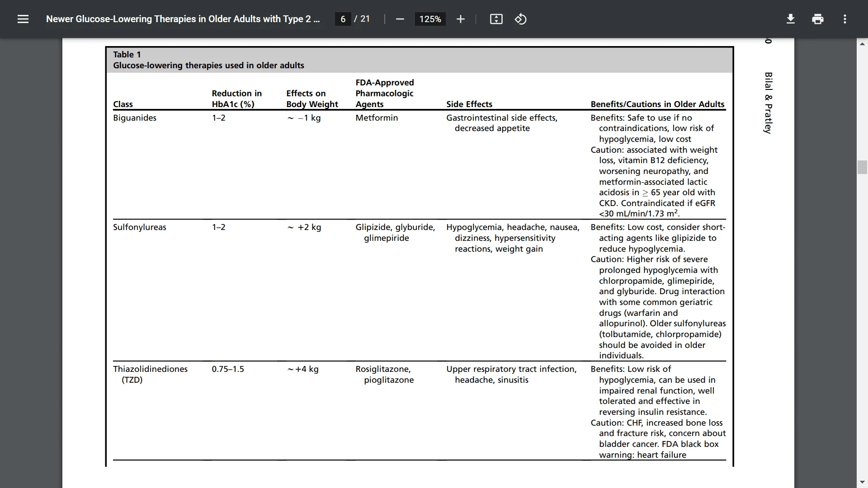Click 'Benefits: Safe to use if no' text

click(641, 118)
